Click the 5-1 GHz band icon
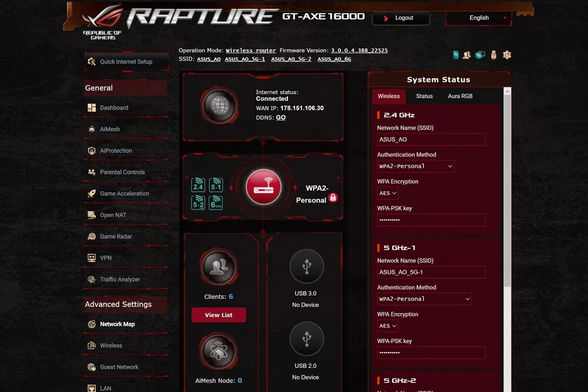Viewport: 588px width, 392px height. click(216, 185)
